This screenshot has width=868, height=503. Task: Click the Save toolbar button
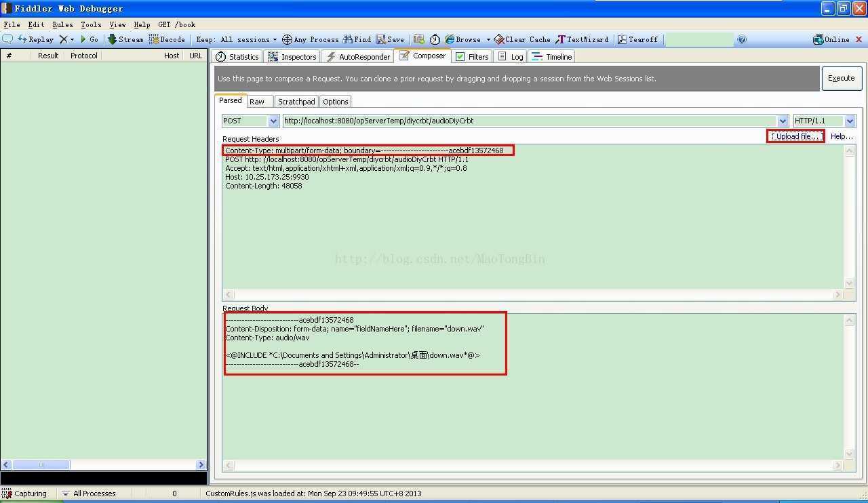tap(390, 39)
